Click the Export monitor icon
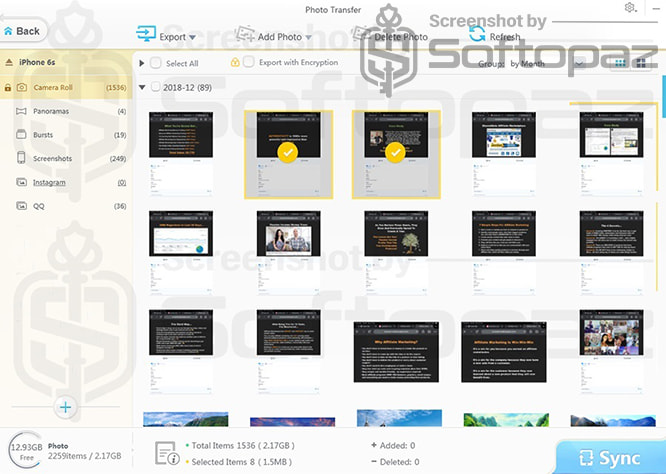The width and height of the screenshot is (666, 474). (x=146, y=34)
